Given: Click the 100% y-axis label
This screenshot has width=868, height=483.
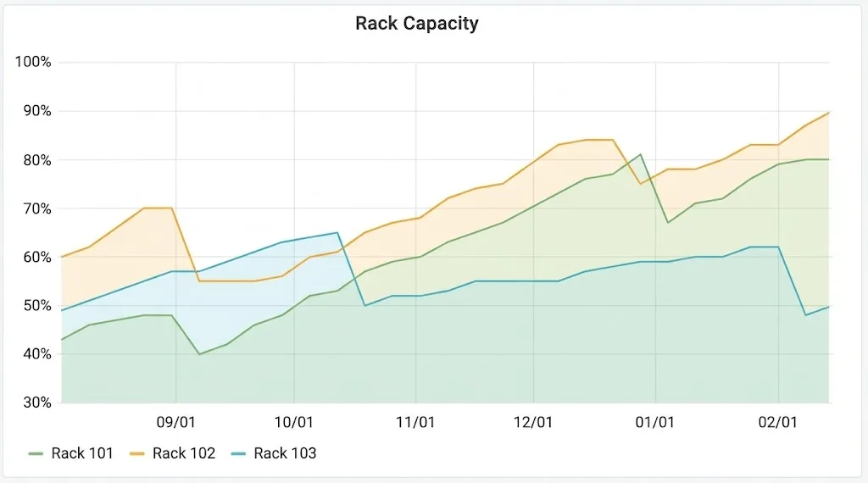Looking at the screenshot, I should 34,63.
